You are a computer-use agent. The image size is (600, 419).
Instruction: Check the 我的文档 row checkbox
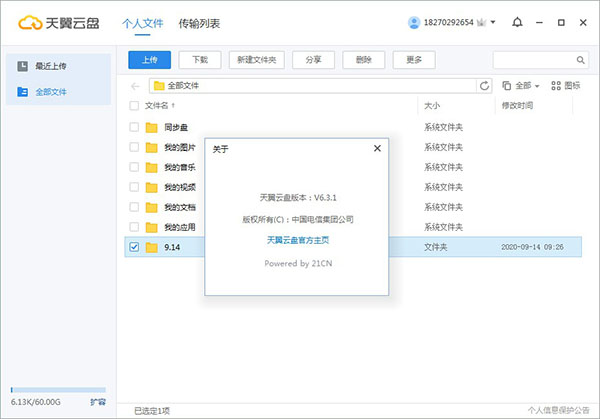(134, 207)
